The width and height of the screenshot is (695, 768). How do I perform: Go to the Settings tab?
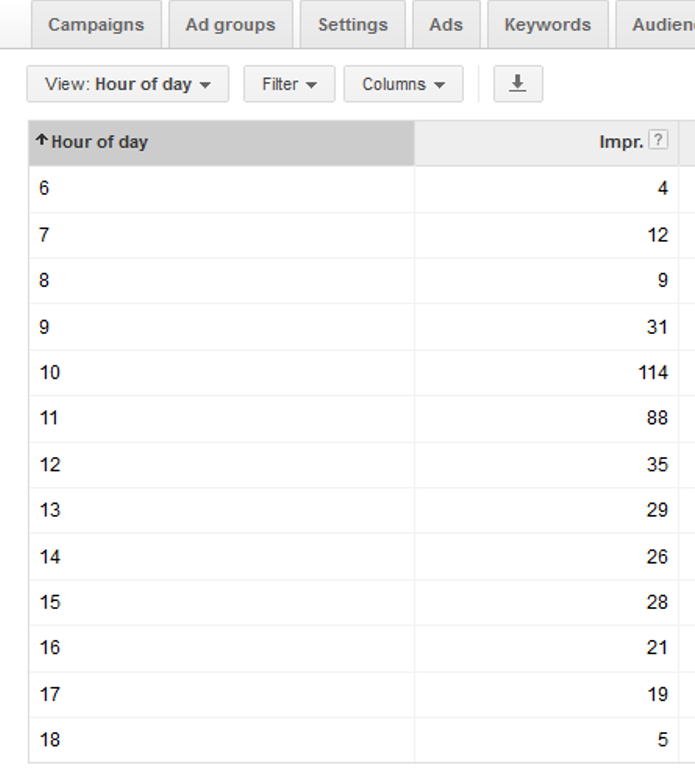[353, 24]
